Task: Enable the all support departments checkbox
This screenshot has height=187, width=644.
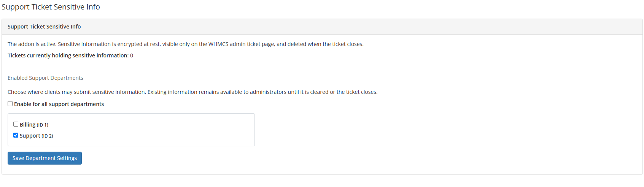Action: tap(10, 104)
